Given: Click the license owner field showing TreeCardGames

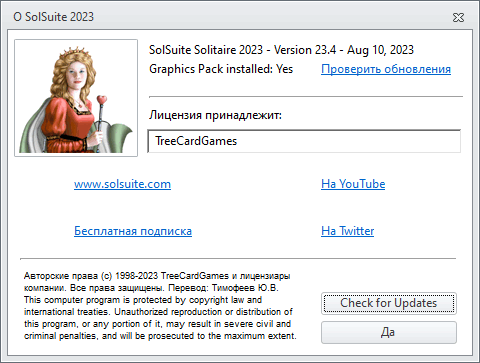Looking at the screenshot, I should 304,141.
